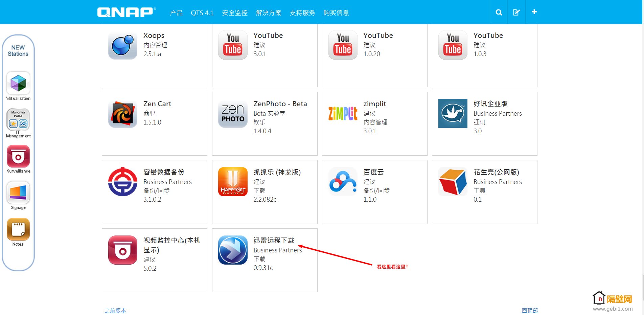The image size is (644, 315).
Task: Click the YouTube 3.0.1 app icon
Action: [x=233, y=45]
